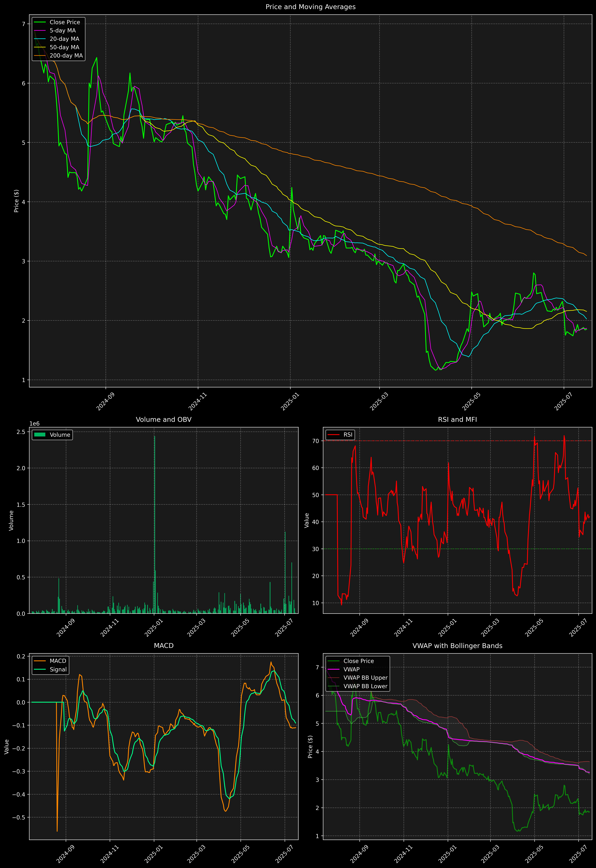596x868 pixels.
Task: Select the '200-day MA' legend label
Action: tap(66, 56)
